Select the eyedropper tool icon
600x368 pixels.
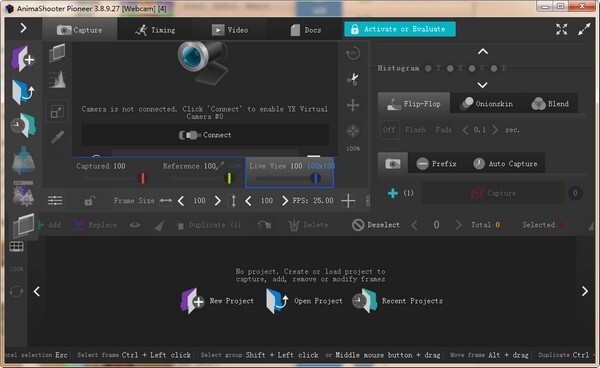(x=57, y=137)
